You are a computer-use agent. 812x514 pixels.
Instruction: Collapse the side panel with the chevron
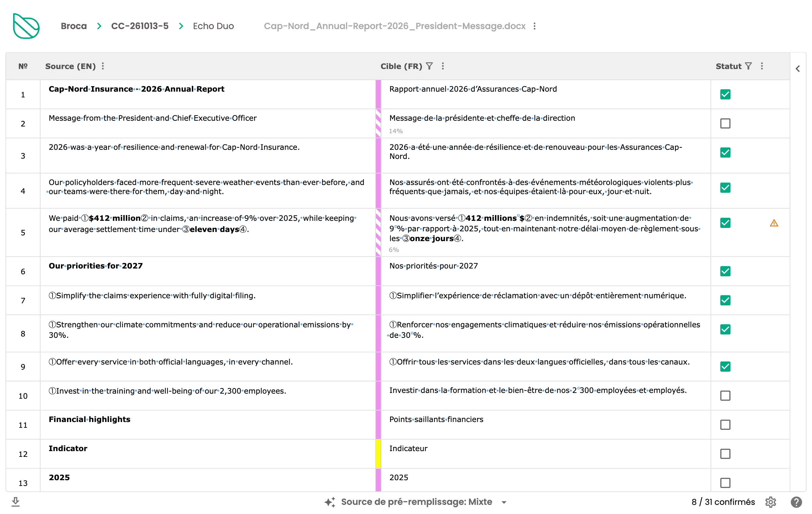[x=798, y=69]
